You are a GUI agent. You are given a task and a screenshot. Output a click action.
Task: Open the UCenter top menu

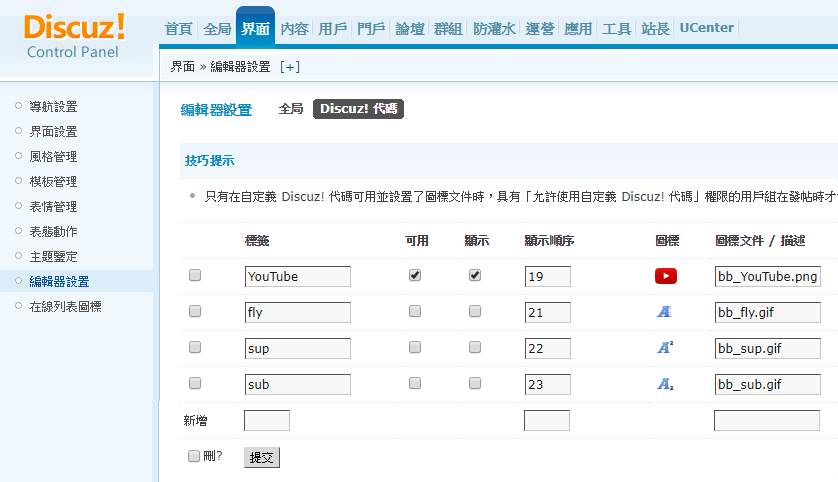(707, 28)
